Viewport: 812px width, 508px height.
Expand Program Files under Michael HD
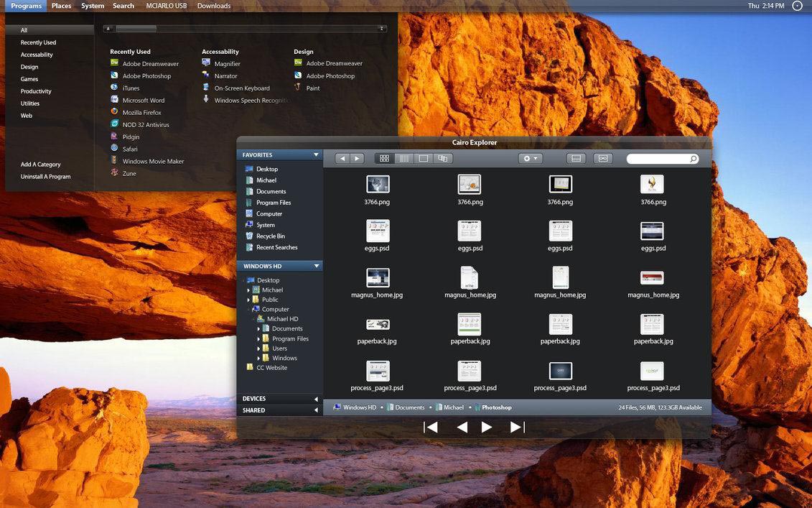point(258,339)
